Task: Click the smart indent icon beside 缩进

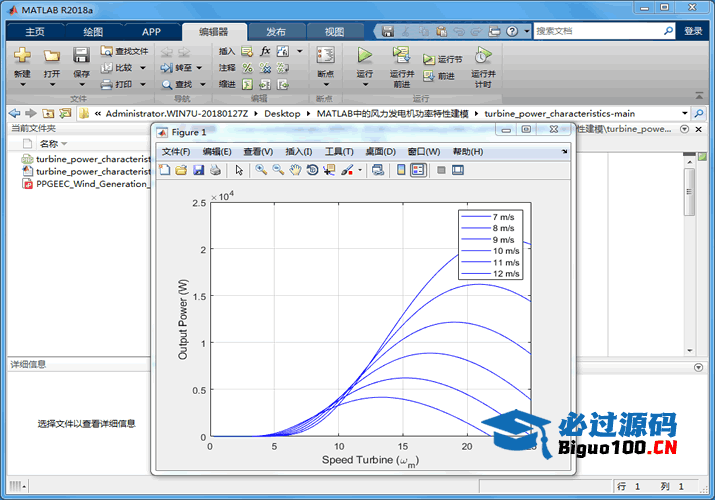Action: pyautogui.click(x=247, y=84)
